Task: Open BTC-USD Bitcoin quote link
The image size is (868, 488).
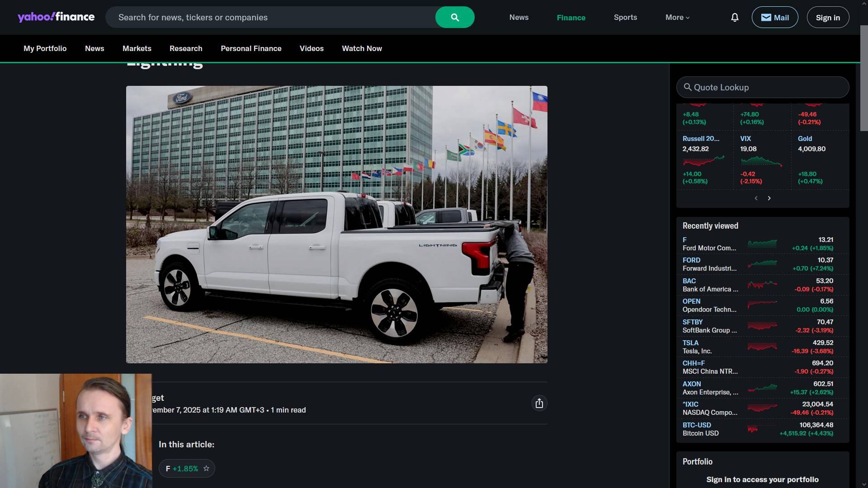Action: pyautogui.click(x=697, y=425)
